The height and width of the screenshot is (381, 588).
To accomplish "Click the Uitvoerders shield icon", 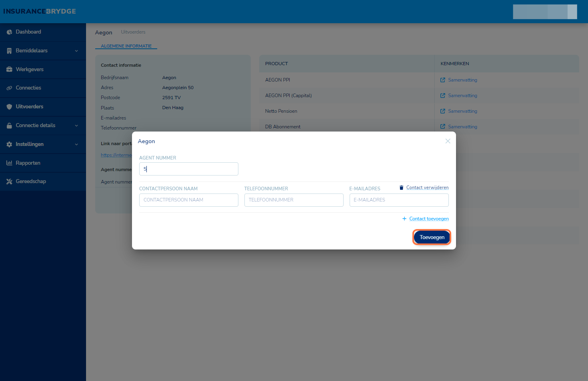I will click(x=9, y=107).
